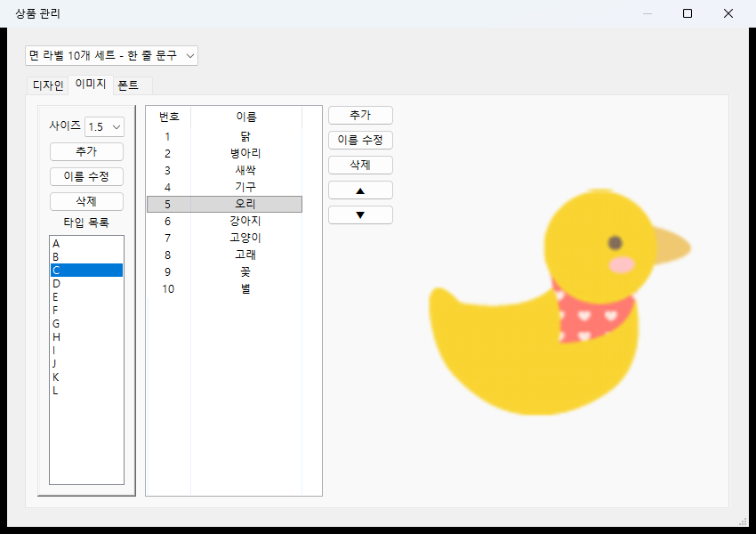Image resolution: width=756 pixels, height=534 pixels.
Task: Select type A in 타입 목록
Action: coord(86,244)
